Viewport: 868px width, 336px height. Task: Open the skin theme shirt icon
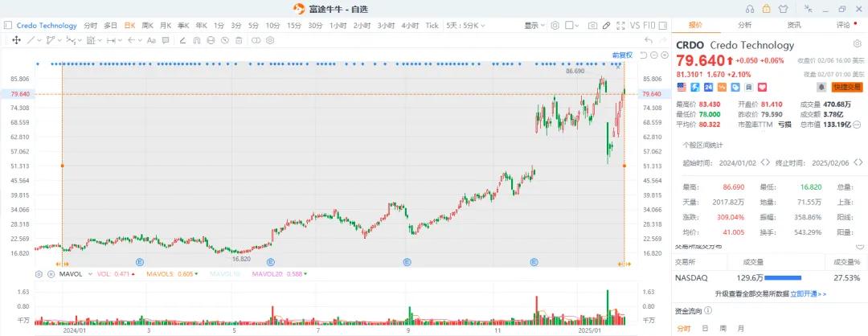[x=783, y=8]
